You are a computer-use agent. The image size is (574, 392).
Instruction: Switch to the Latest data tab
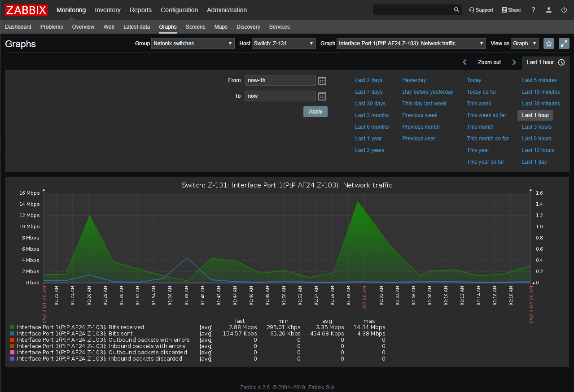tap(136, 27)
